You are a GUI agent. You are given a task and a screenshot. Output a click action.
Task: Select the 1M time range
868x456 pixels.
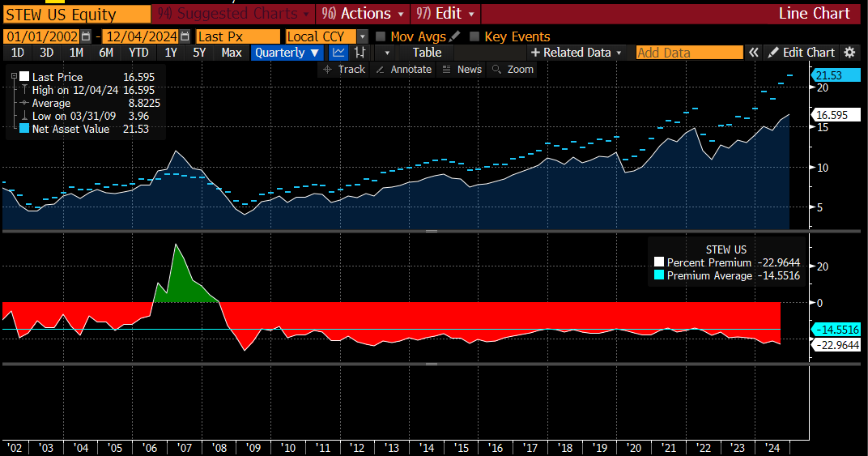pos(76,53)
